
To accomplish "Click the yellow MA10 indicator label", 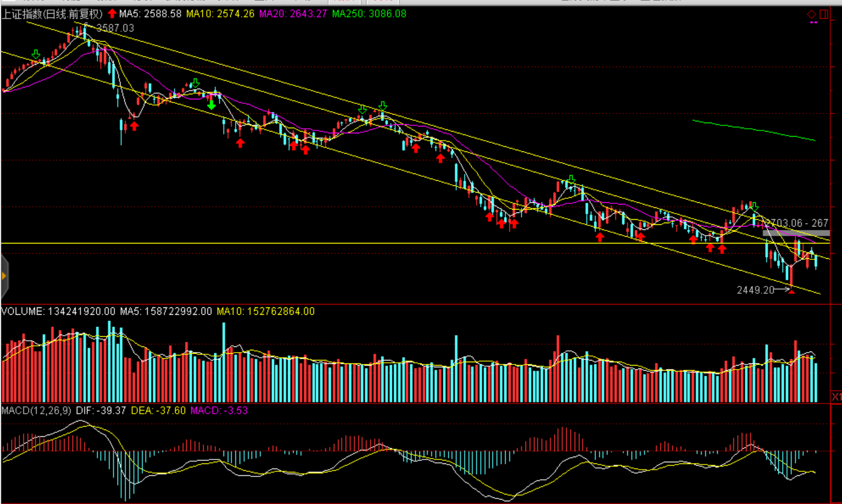I will pos(221,14).
